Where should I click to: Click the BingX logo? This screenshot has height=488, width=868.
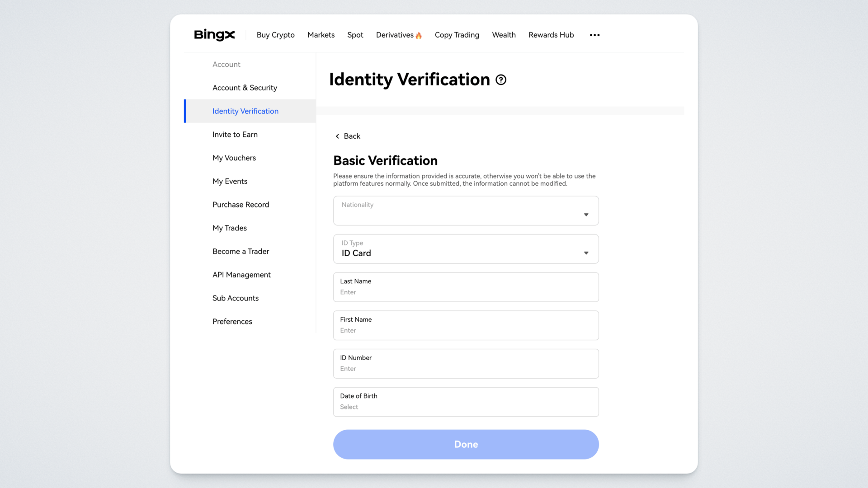pos(214,35)
